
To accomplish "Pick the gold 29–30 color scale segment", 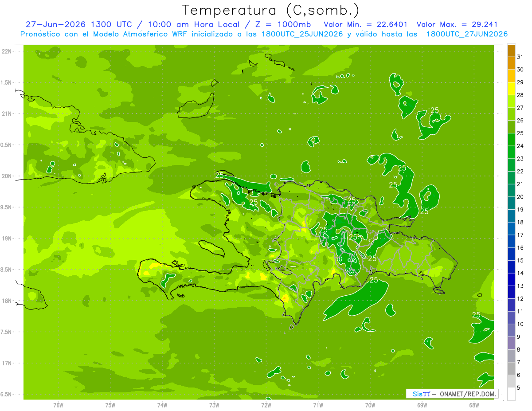I will point(511,76).
